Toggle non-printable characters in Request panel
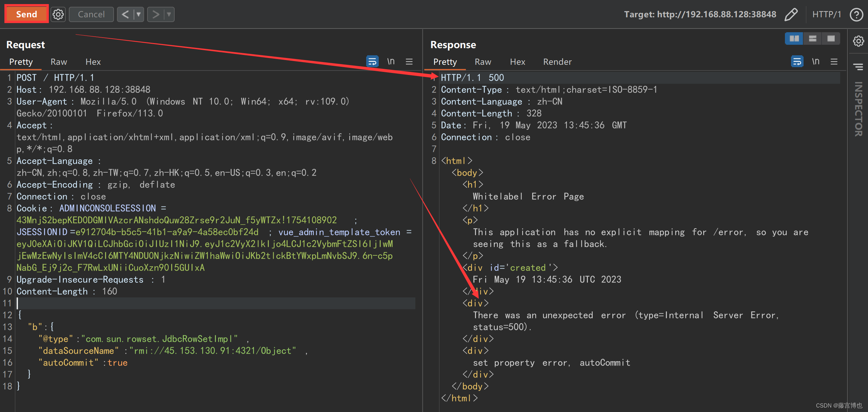 [391, 61]
